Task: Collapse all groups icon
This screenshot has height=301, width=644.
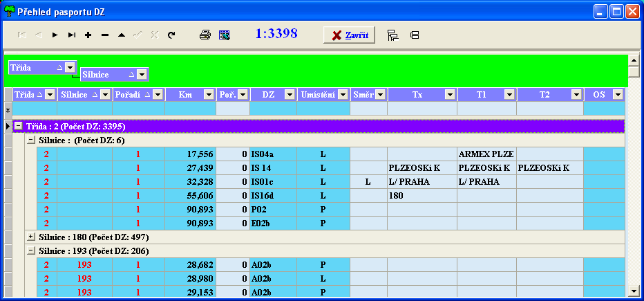Action: pyautogui.click(x=415, y=35)
